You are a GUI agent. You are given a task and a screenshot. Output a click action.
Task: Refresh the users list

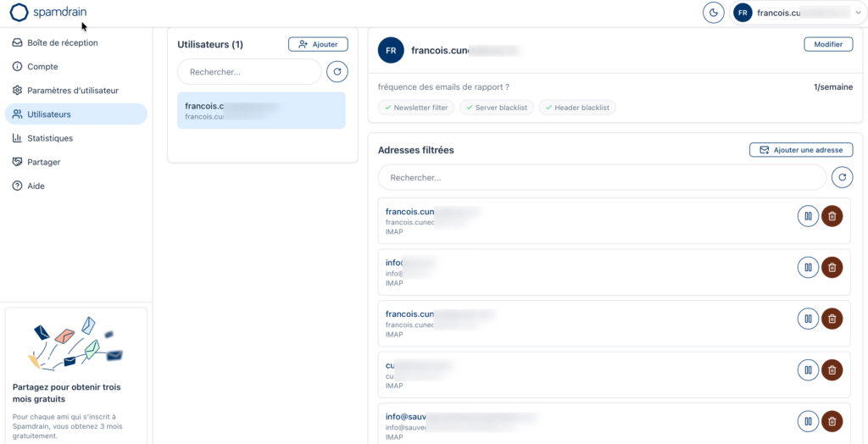click(337, 72)
